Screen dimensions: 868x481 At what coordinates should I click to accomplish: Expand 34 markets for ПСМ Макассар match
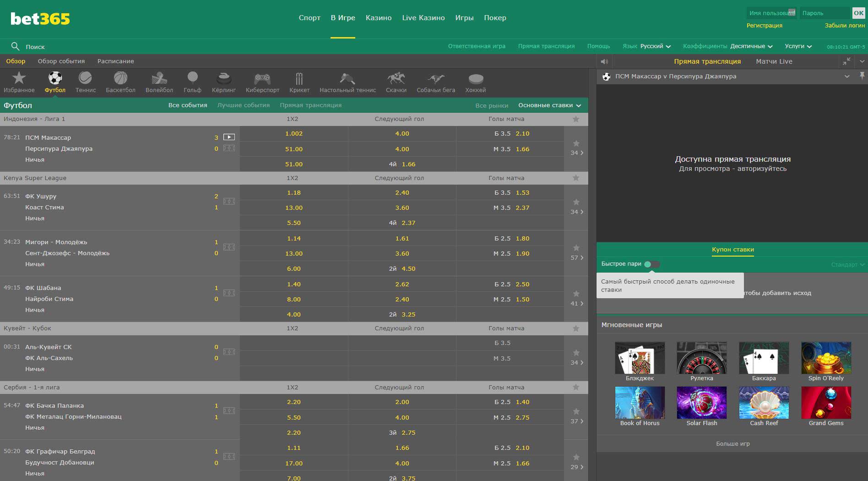pyautogui.click(x=577, y=153)
